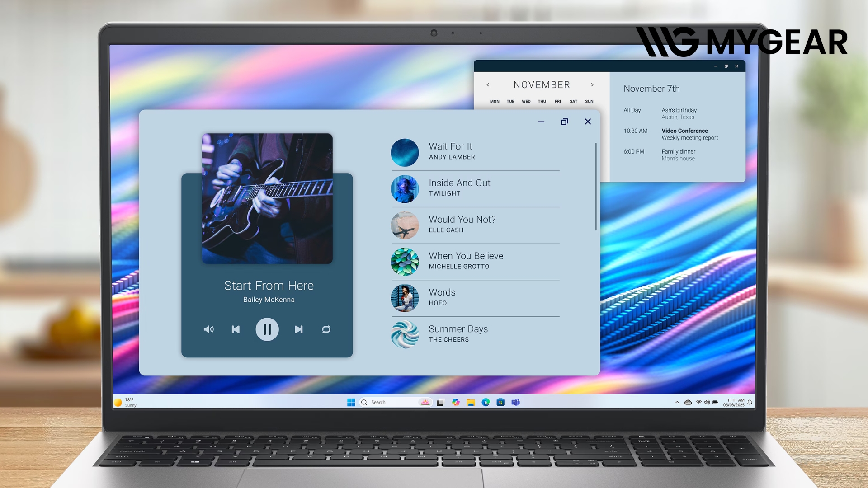Click the artist name Bailey McKenna

(269, 300)
